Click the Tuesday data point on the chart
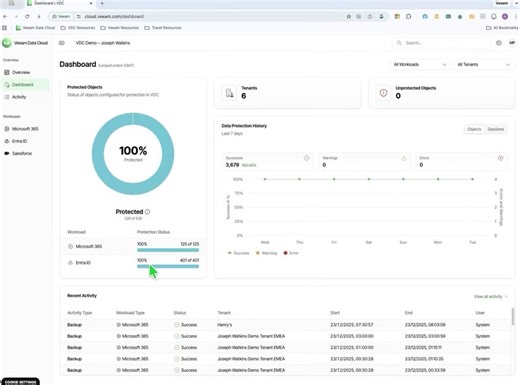 (472, 179)
